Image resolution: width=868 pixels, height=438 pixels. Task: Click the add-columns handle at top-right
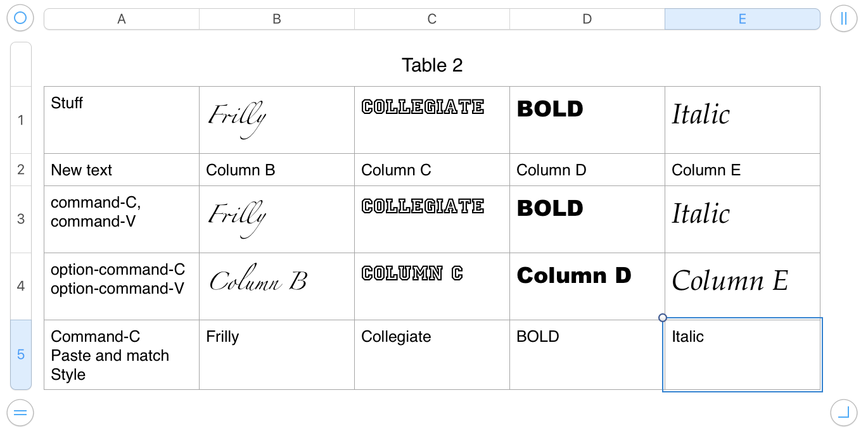pyautogui.click(x=843, y=18)
